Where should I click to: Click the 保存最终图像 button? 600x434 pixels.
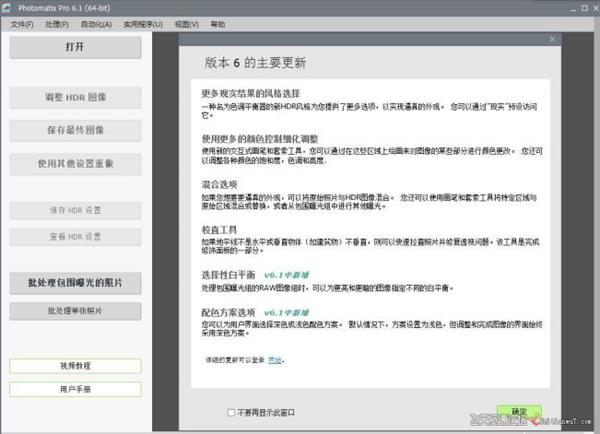[x=75, y=131]
